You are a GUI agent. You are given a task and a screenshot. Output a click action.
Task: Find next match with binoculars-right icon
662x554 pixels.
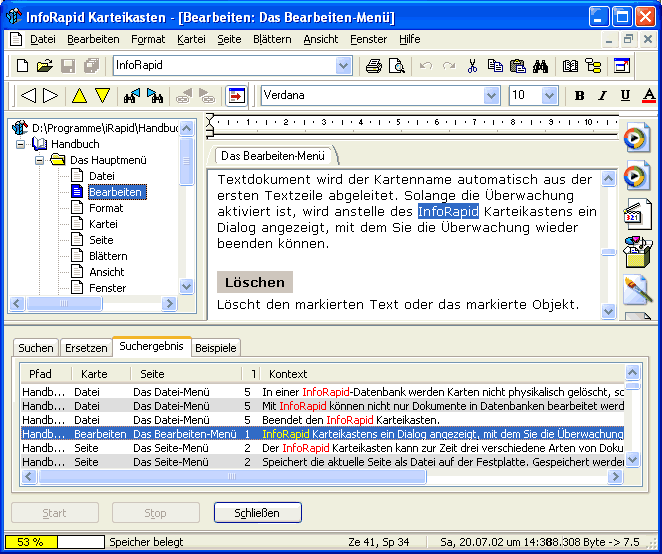tap(155, 96)
